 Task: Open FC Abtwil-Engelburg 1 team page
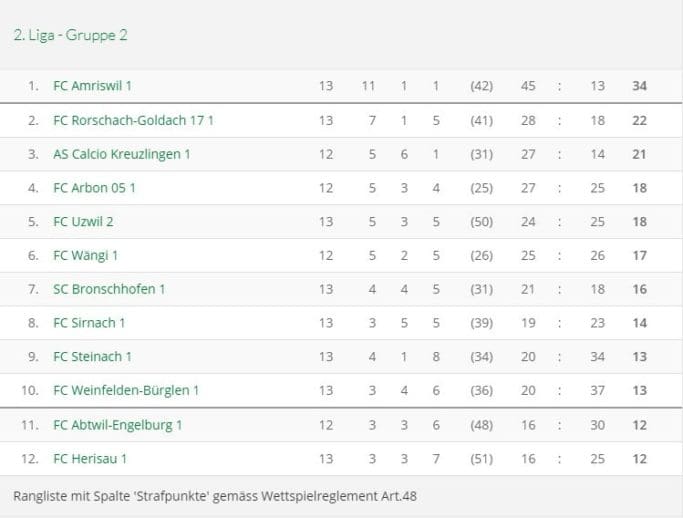(x=117, y=425)
